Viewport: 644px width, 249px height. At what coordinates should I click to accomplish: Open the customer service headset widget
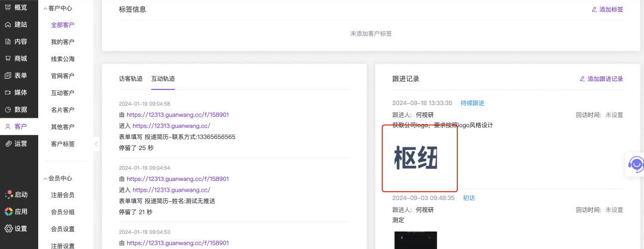[636, 165]
